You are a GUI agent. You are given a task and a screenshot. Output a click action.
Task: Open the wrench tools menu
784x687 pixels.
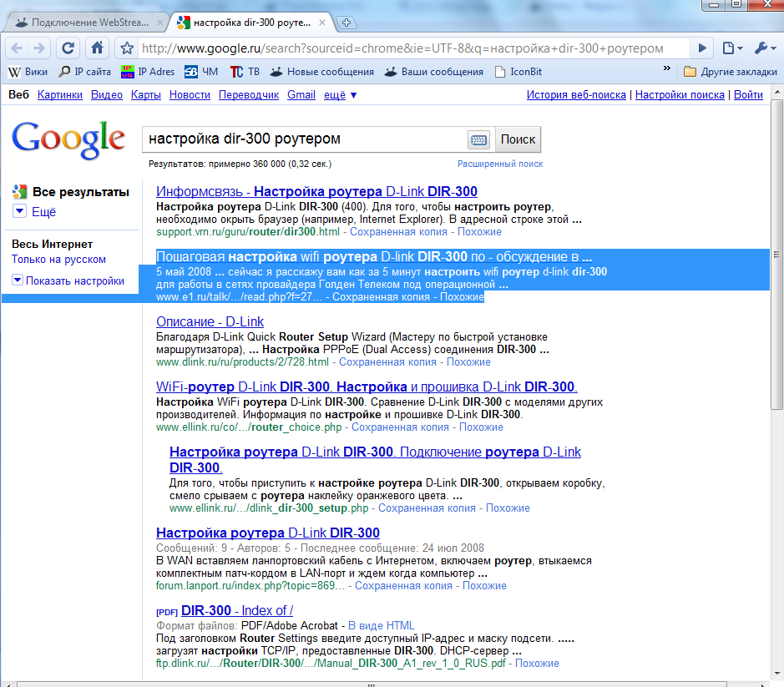(x=765, y=48)
